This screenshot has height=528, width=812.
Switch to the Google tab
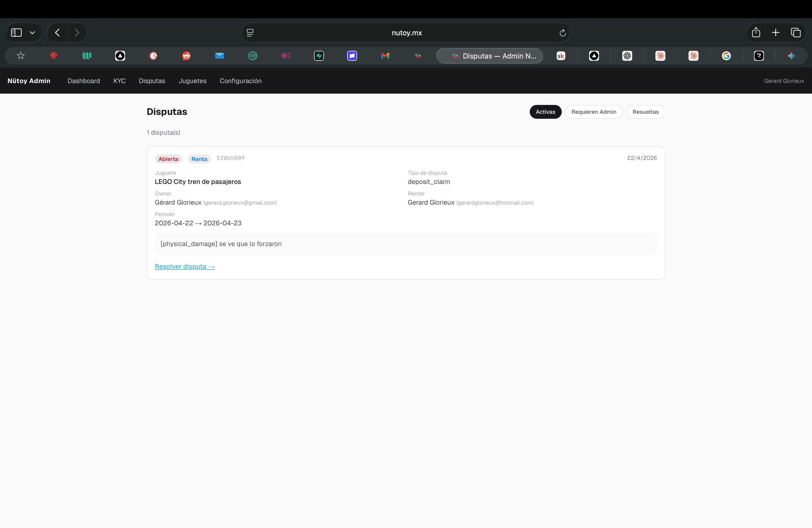(x=726, y=56)
